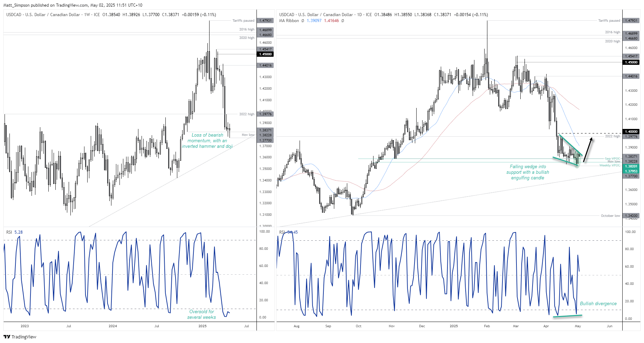Click the green 1.38201 price label on daily chart
The image size is (644, 343).
(x=631, y=166)
